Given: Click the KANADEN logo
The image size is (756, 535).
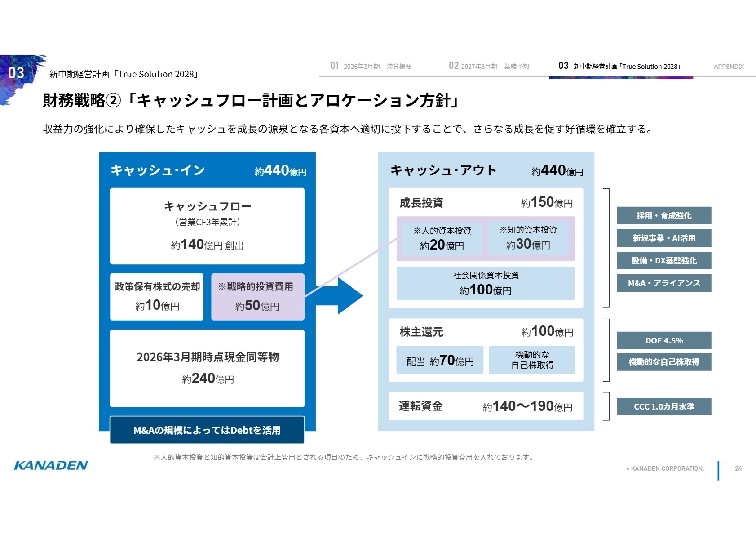Looking at the screenshot, I should coord(51,465).
